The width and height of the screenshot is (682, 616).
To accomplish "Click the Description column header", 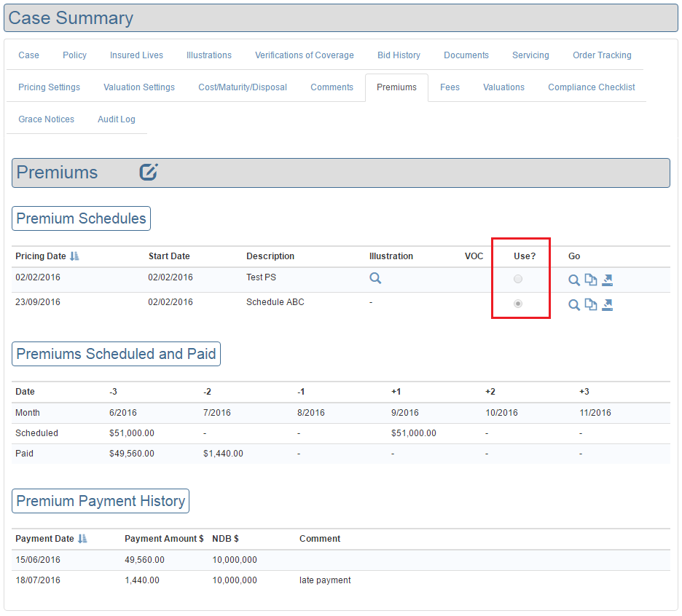I will tap(270, 256).
